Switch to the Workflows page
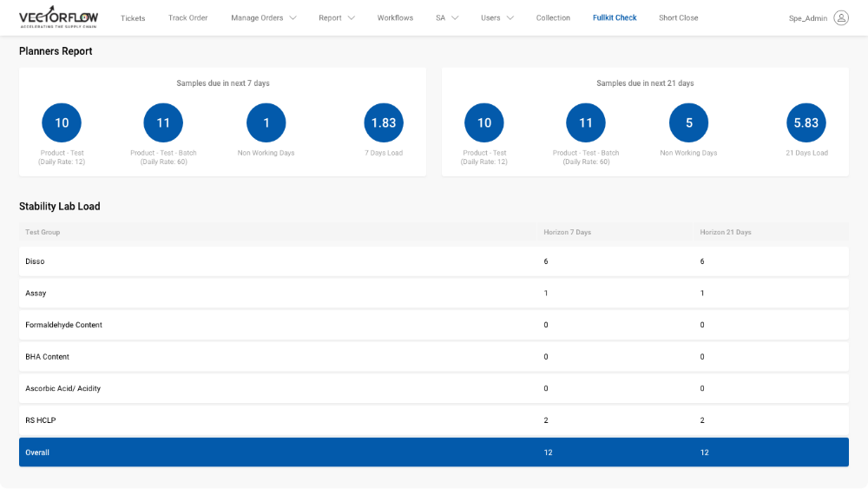Image resolution: width=868 pixels, height=489 pixels. [x=395, y=18]
